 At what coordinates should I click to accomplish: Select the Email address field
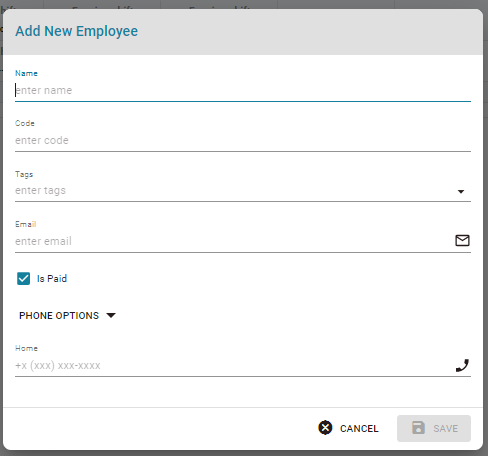pos(233,241)
